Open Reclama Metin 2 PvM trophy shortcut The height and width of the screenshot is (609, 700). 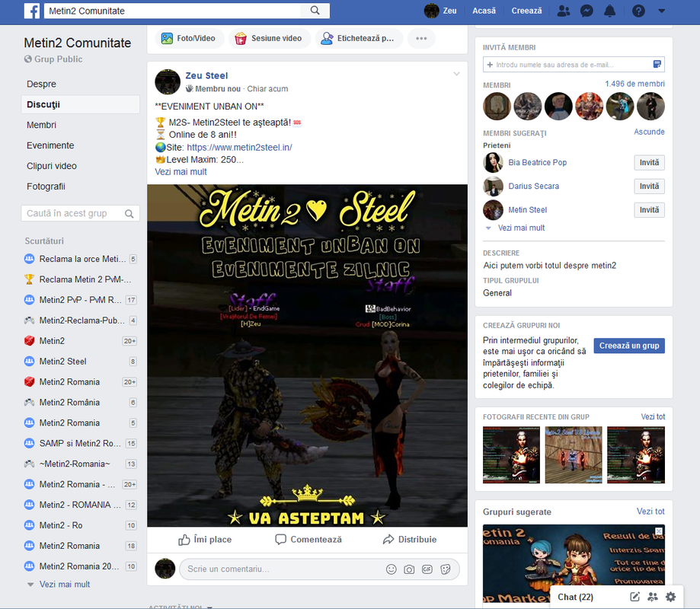click(80, 279)
